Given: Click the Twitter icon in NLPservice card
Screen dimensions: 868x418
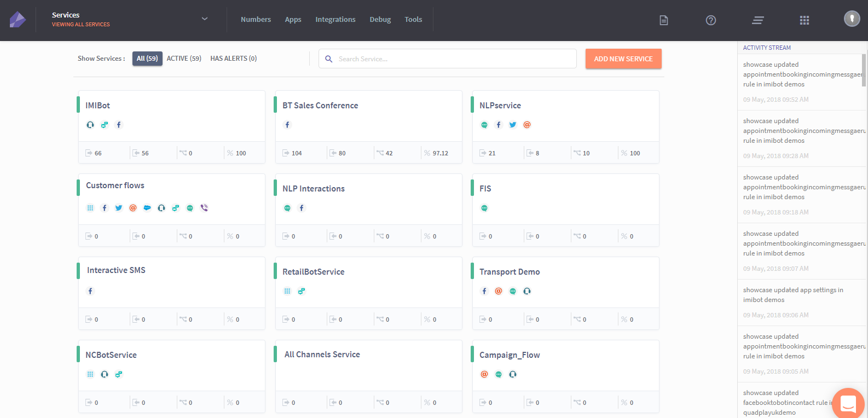Looking at the screenshot, I should click(x=513, y=125).
